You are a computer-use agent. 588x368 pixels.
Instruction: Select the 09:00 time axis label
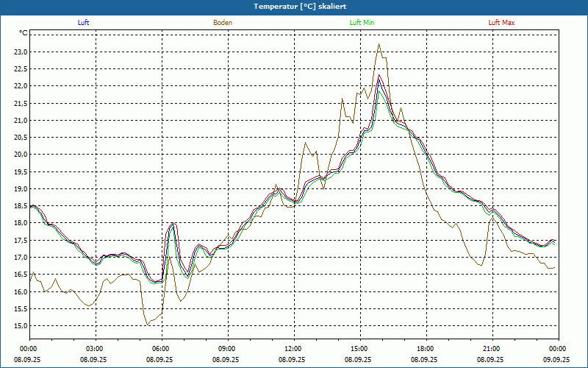pos(227,349)
